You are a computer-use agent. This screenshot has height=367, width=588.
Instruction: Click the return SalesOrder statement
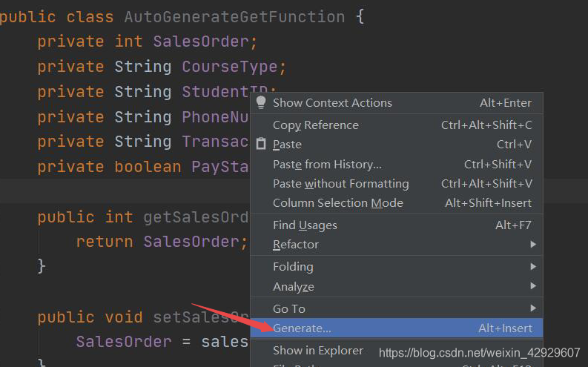162,242
